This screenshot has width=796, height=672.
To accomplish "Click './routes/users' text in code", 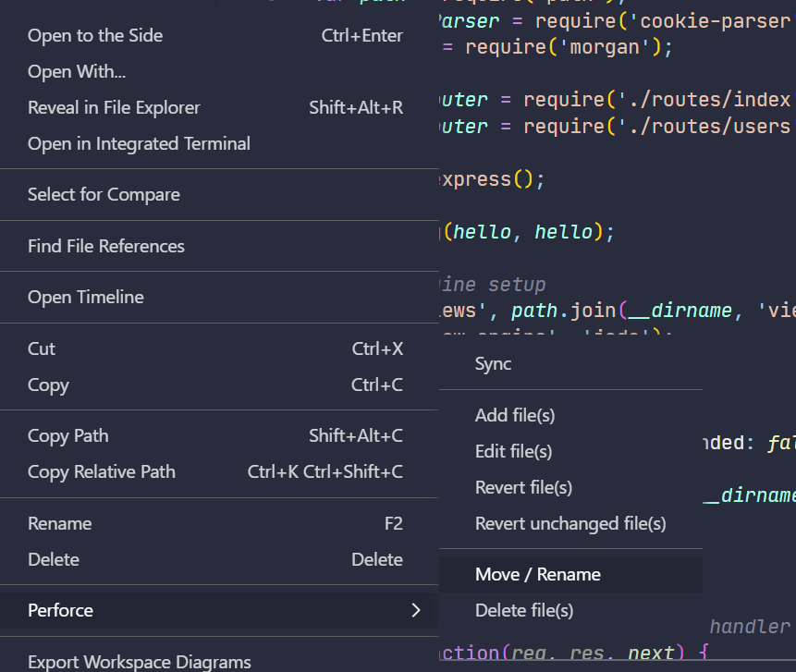I will [704, 126].
